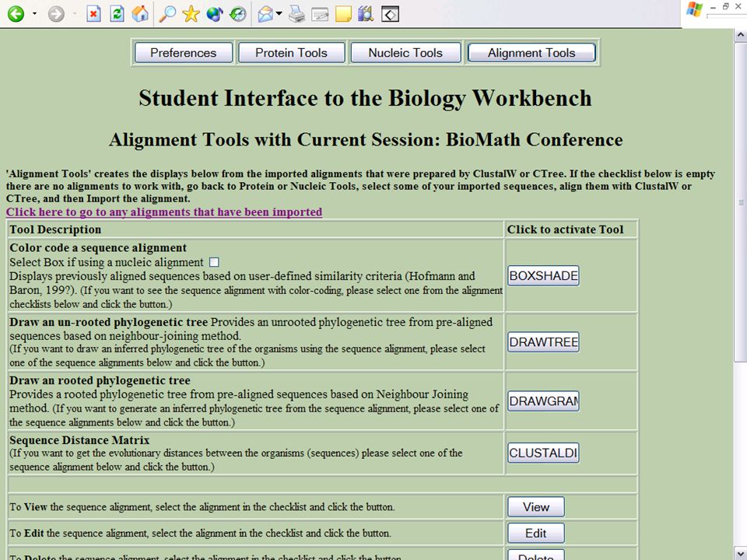Run the DRAWTREE tool
Image resolution: width=747 pixels, height=560 pixels.
pos(543,342)
